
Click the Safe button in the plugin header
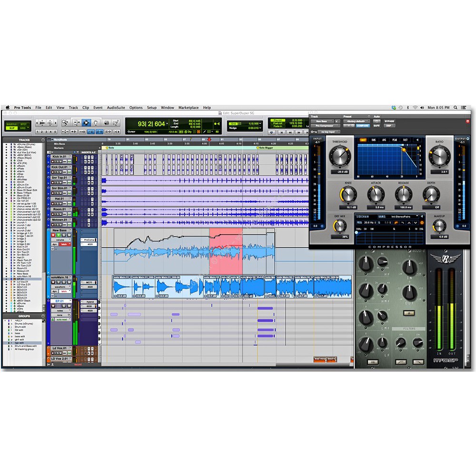coord(377,126)
